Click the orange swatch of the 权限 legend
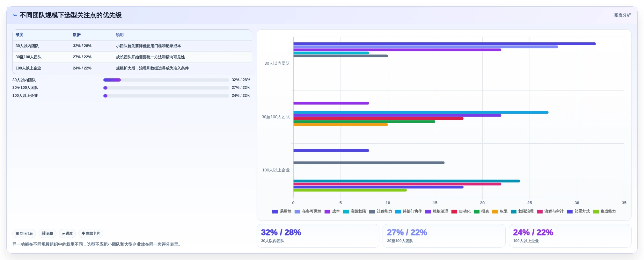 [495, 212]
